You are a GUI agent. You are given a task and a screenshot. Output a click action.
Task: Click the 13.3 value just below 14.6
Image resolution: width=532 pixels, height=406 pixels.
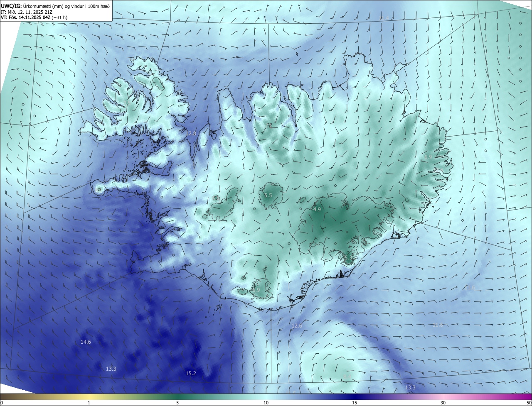click(x=111, y=369)
